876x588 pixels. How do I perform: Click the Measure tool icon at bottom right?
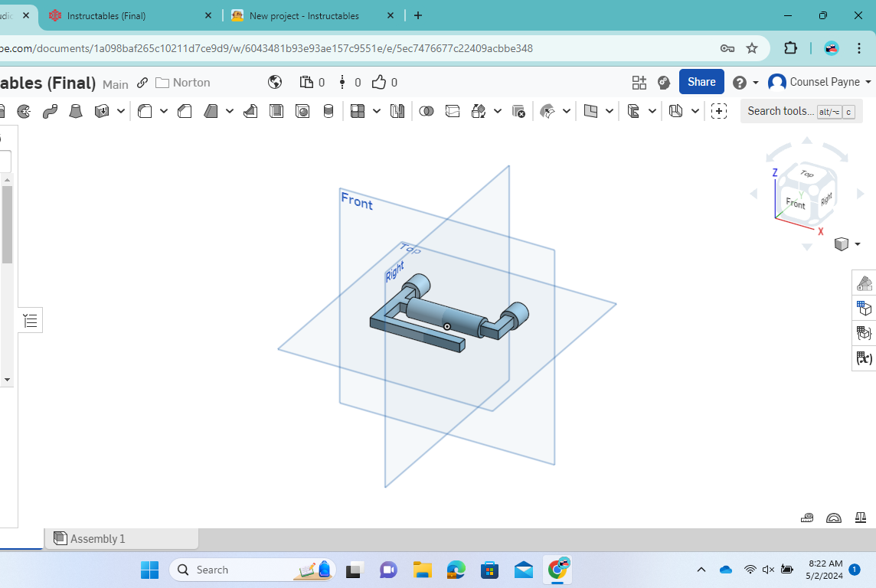[807, 518]
